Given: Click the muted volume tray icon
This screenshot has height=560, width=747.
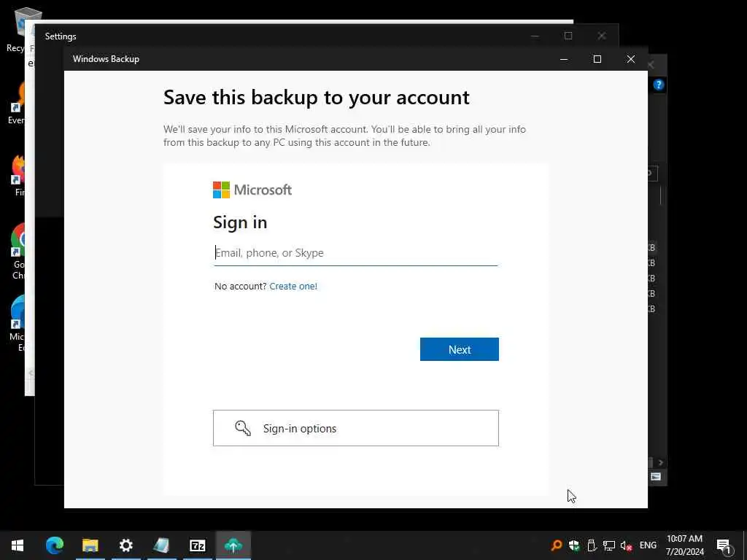Looking at the screenshot, I should 626,545.
